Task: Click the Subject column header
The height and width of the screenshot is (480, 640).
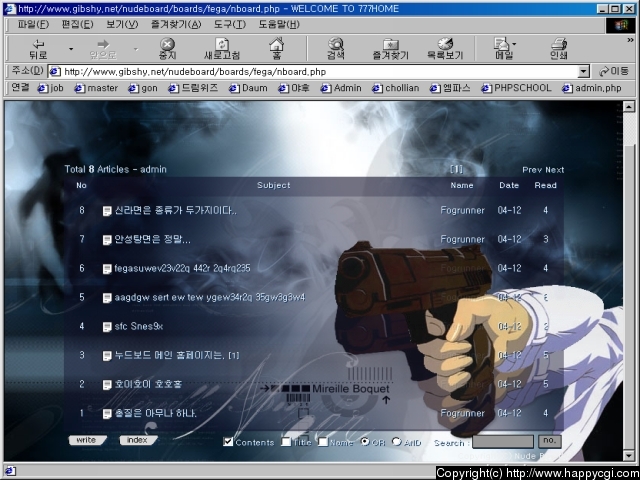Action: pos(274,185)
